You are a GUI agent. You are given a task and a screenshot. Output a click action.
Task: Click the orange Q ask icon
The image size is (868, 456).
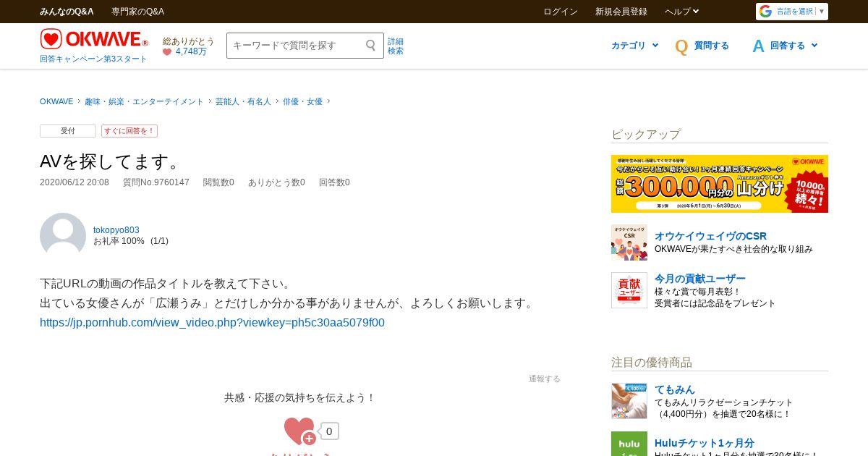click(x=681, y=46)
